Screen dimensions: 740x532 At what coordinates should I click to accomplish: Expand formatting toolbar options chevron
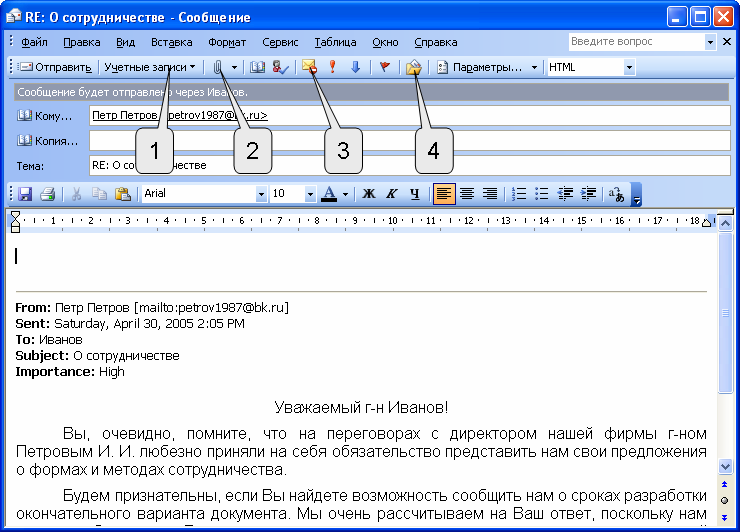(x=636, y=194)
